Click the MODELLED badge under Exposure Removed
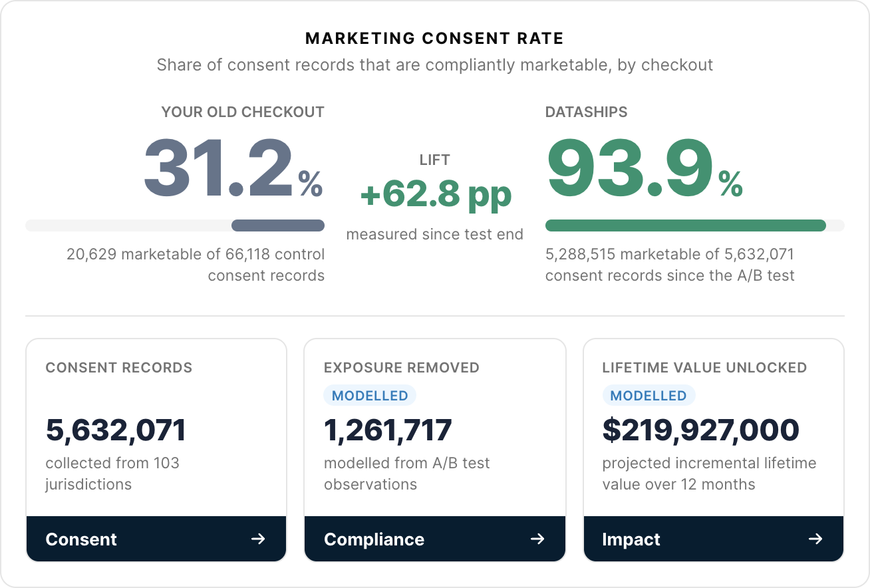Screen dimensions: 870x588 coord(370,396)
